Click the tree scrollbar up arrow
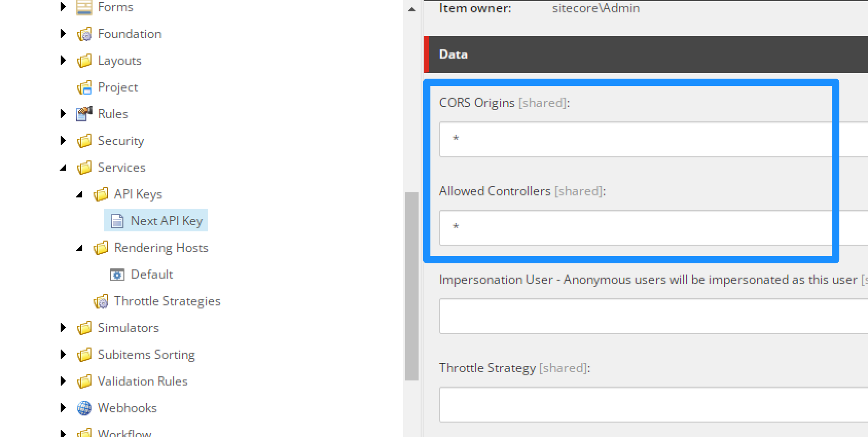This screenshot has width=868, height=437. click(x=412, y=9)
